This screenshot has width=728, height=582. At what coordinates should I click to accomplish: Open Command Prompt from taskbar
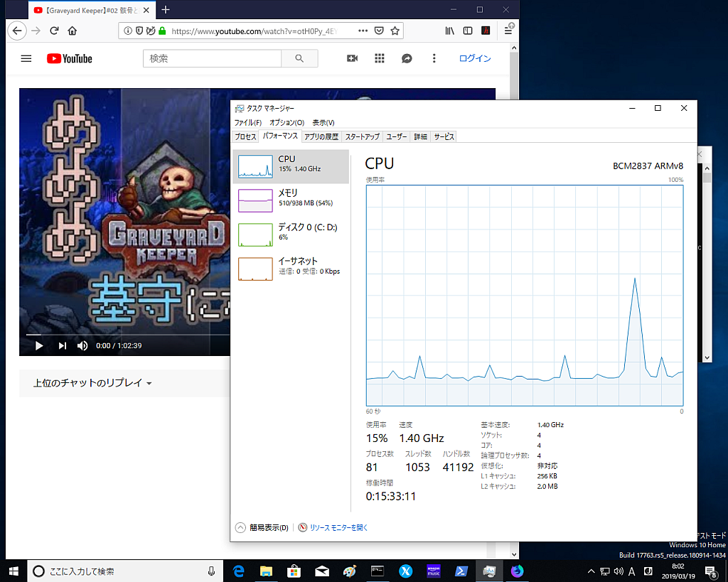(x=378, y=571)
